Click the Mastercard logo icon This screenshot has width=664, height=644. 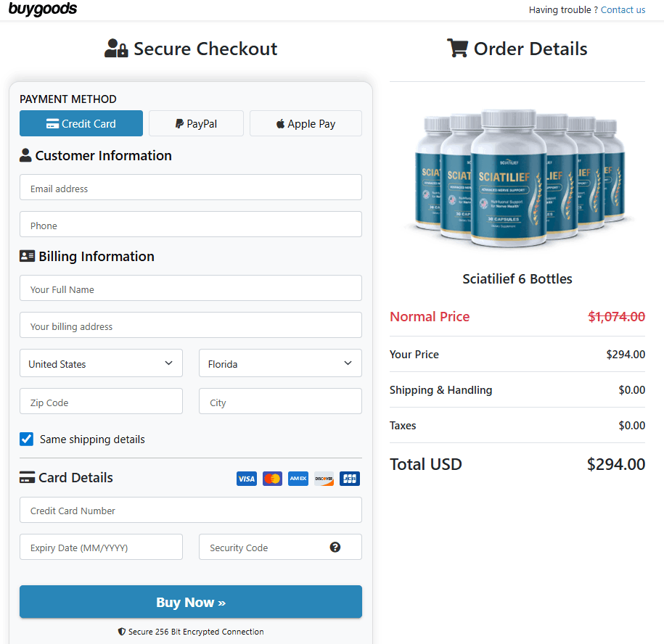click(272, 479)
